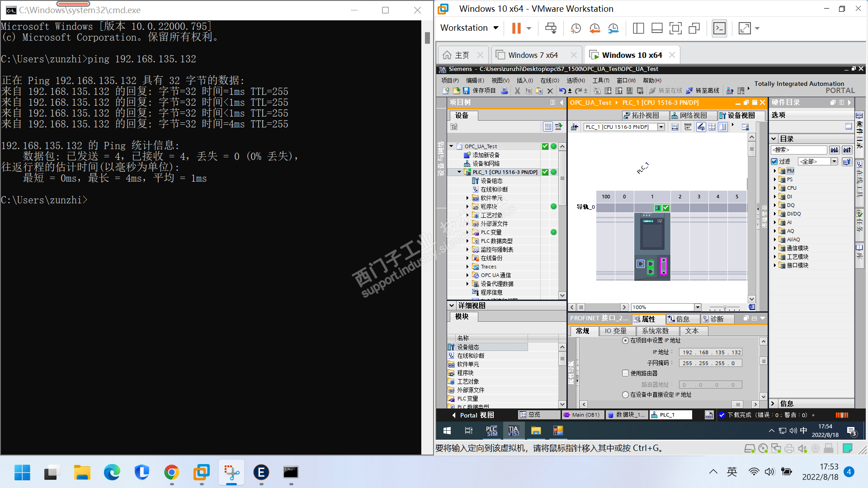Click the VMware suspend (pause) icon
Viewport: 868px width, 488px height.
click(x=516, y=28)
